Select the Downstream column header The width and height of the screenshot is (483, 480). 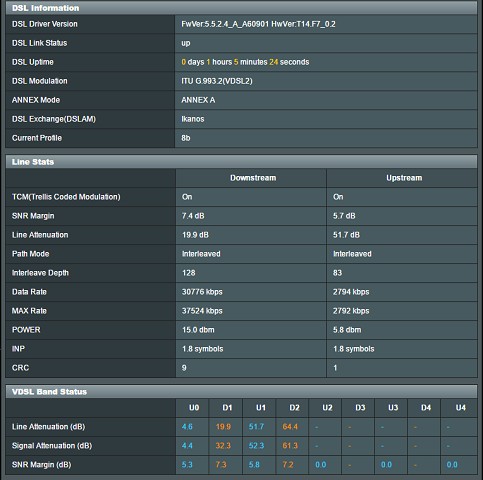click(x=253, y=178)
